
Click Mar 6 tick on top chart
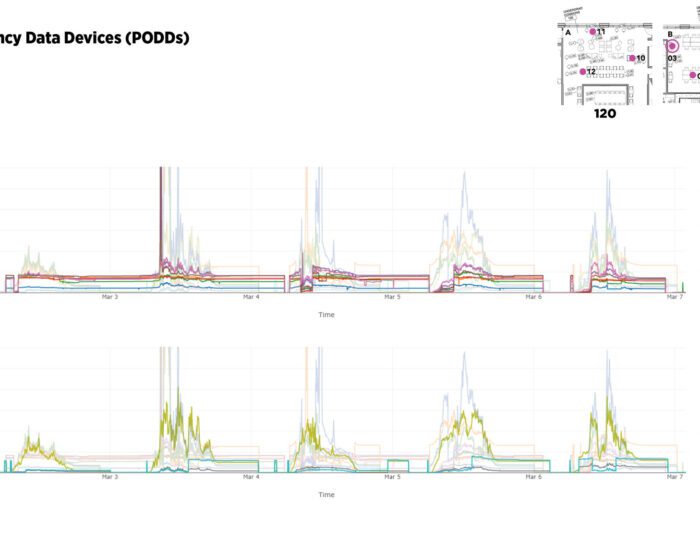coord(534,297)
